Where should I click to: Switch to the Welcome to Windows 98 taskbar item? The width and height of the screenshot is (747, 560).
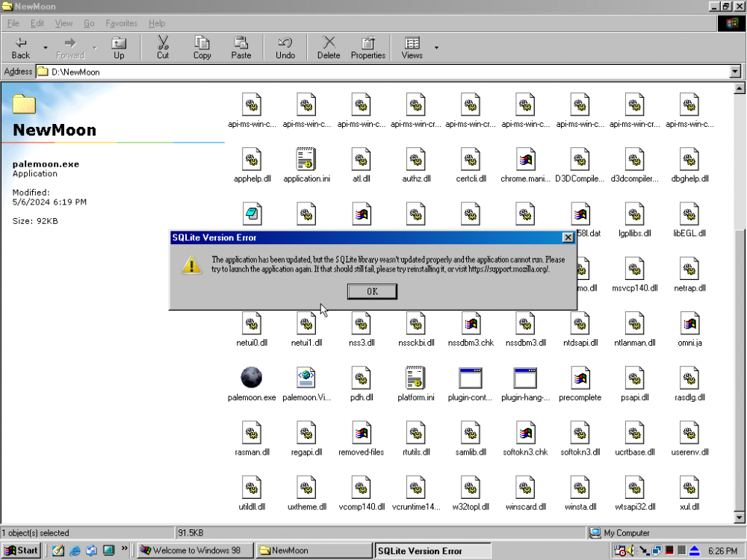(194, 550)
